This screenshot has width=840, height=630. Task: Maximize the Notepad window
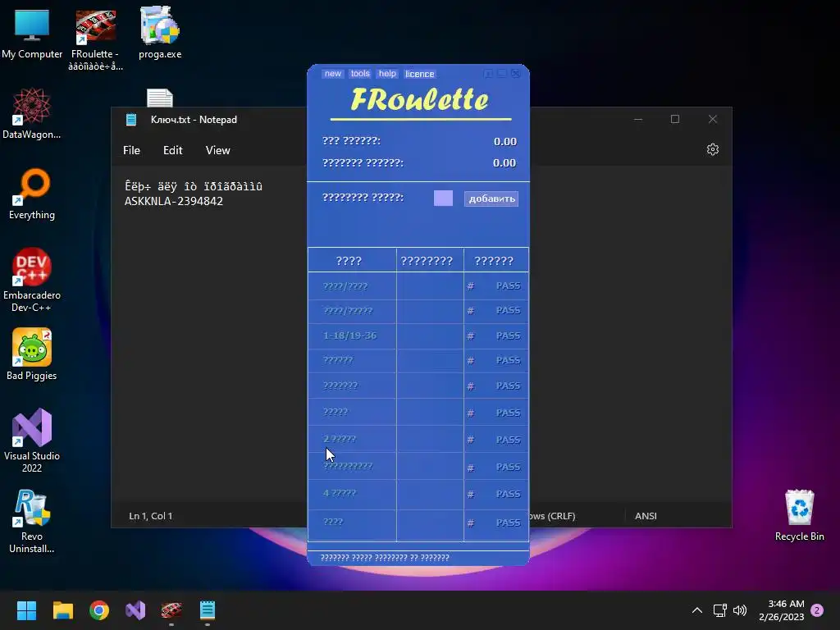(x=675, y=119)
